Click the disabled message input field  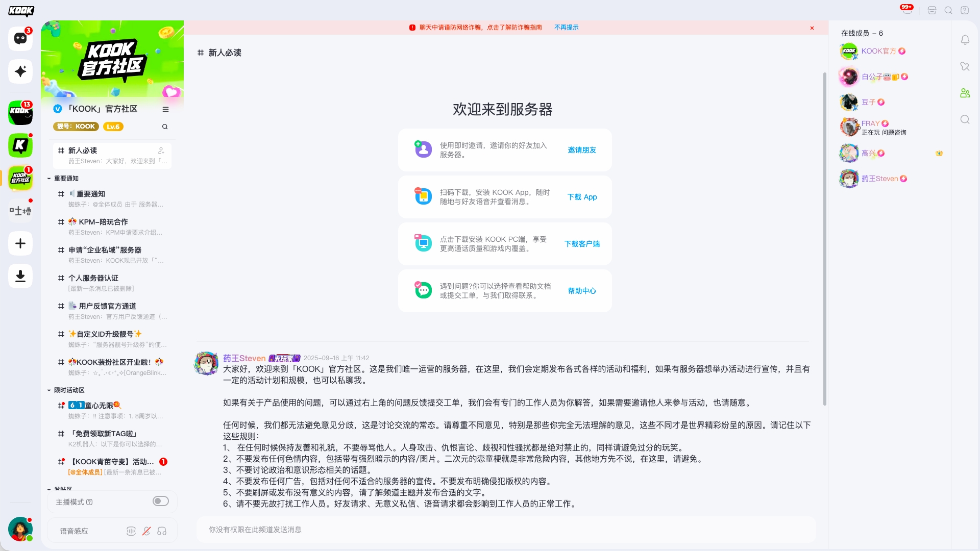click(506, 530)
